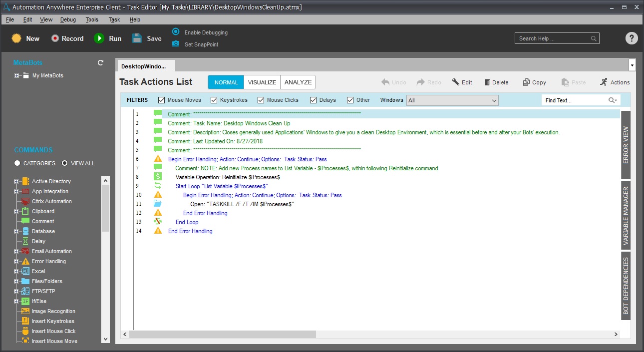Click the Email Automation command icon
The width and height of the screenshot is (644, 352).
pyautogui.click(x=26, y=251)
